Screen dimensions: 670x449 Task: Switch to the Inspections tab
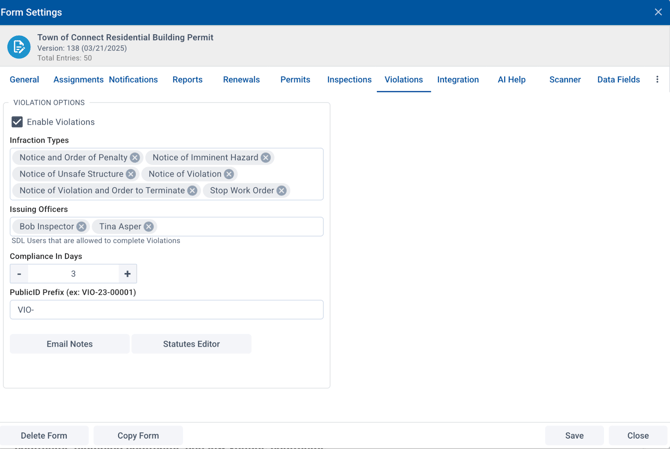349,80
